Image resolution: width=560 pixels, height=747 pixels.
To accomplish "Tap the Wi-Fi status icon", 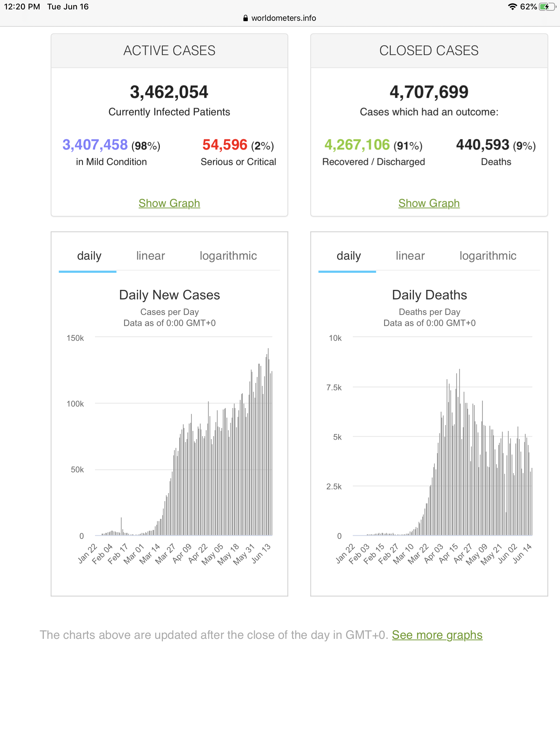I will [512, 7].
